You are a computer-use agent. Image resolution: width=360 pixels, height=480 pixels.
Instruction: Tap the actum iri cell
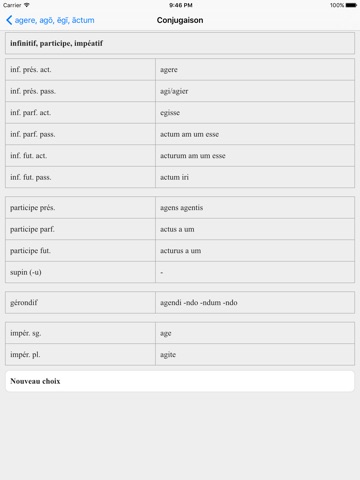coord(255,177)
